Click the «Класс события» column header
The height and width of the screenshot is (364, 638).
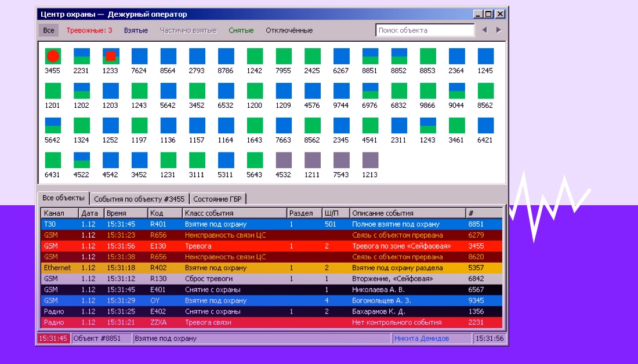click(x=234, y=213)
